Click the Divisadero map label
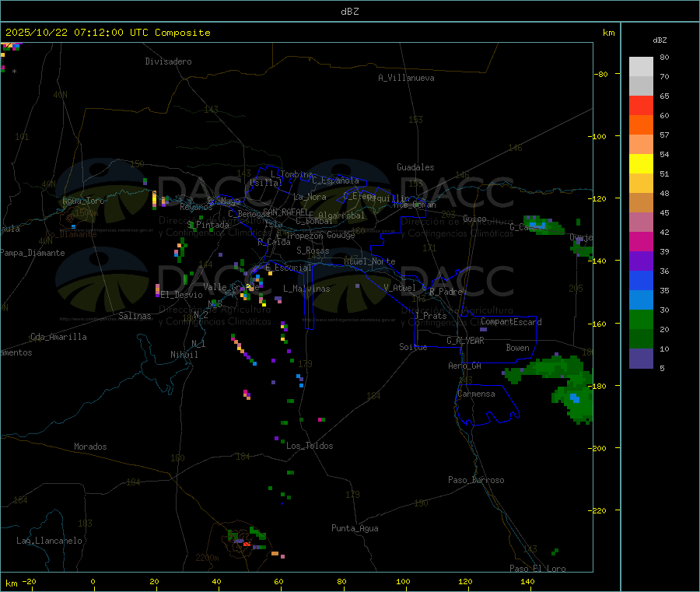Viewport: 700px width, 592px height. 168,61
